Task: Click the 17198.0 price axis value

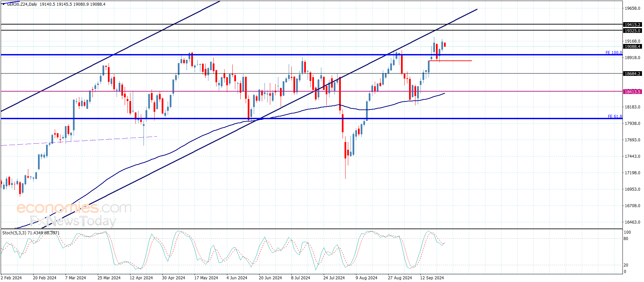Action: coord(632,173)
